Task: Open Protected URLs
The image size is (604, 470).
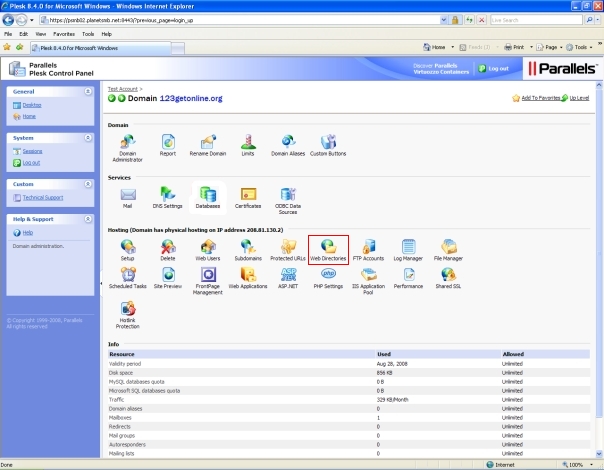Action: [x=288, y=250]
